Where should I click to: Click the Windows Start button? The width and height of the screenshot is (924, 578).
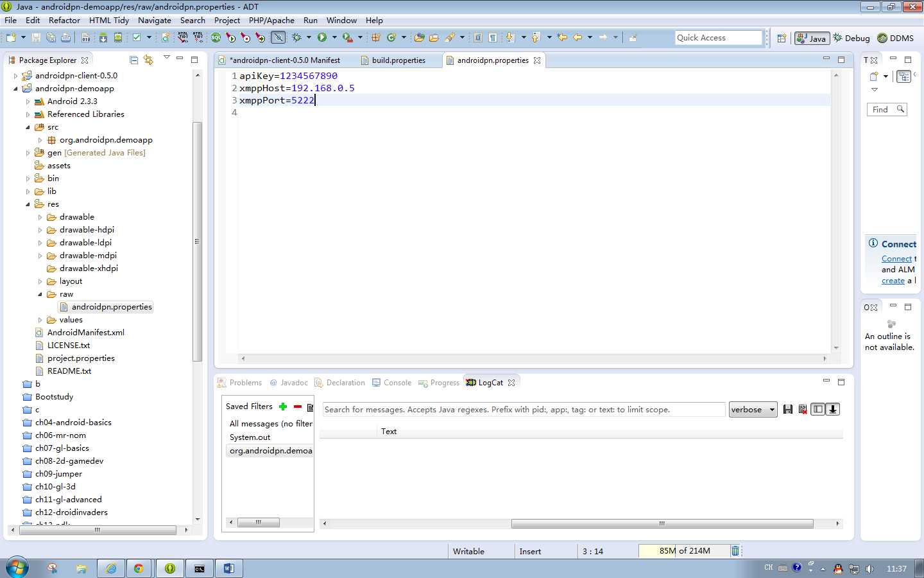[17, 568]
